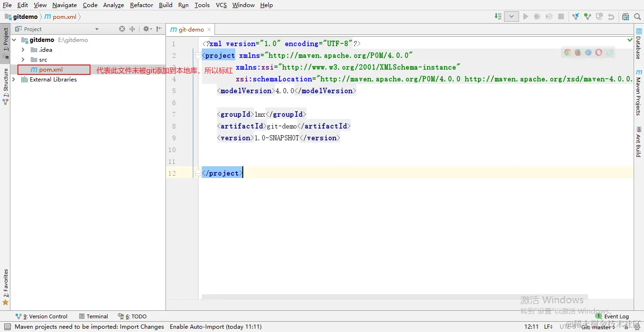
Task: Click gitdemo in the breadcrumb bar
Action: (x=21, y=16)
